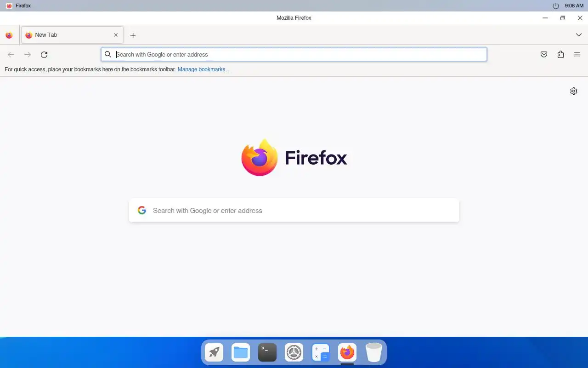Open System Settings gear in dock
The image size is (588, 368).
click(x=294, y=353)
